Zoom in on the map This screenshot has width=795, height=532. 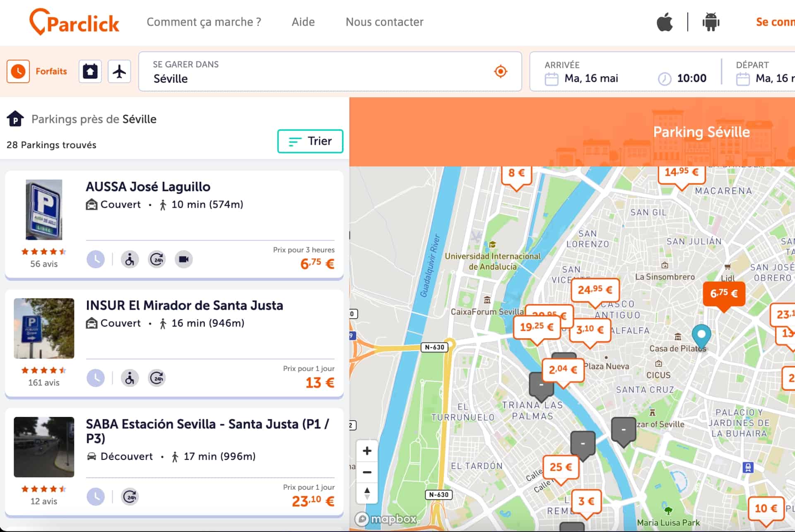point(367,451)
